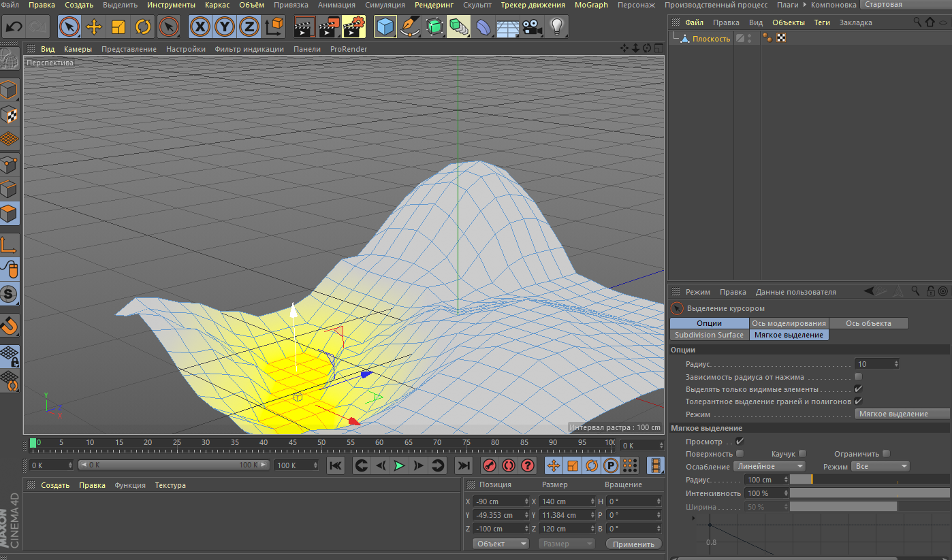Open render settings clapperboard with gear icon
The width and height of the screenshot is (952, 560).
[x=353, y=27]
